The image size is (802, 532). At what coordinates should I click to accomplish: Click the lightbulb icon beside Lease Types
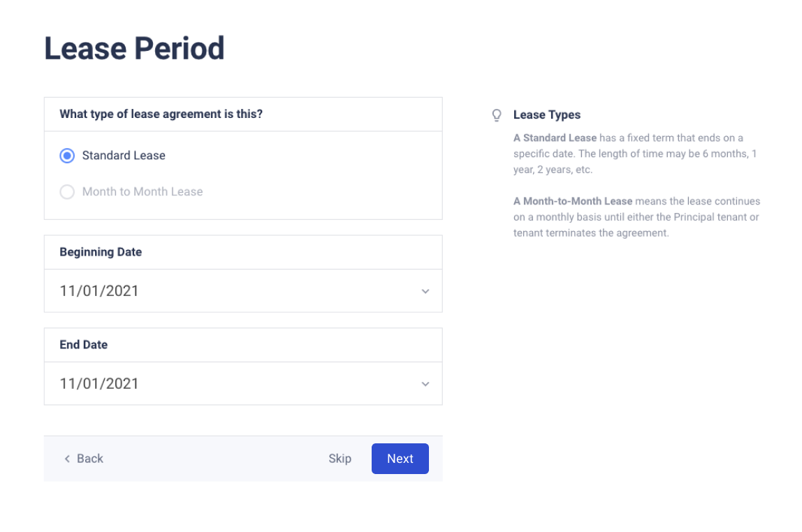tap(496, 115)
